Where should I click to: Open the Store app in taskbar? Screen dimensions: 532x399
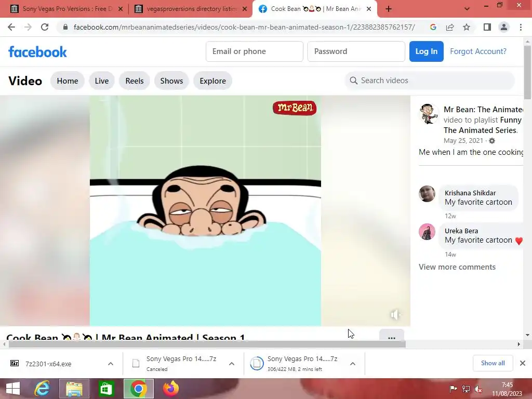[x=106, y=389]
